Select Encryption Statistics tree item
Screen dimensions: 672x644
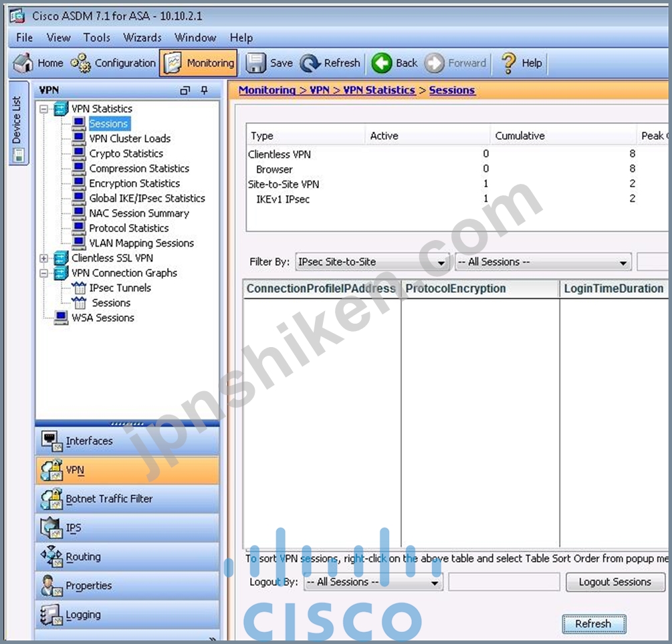134,183
